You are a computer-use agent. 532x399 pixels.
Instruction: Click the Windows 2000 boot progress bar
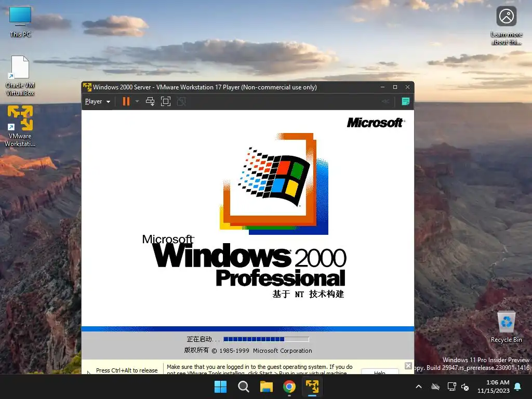[x=267, y=339]
